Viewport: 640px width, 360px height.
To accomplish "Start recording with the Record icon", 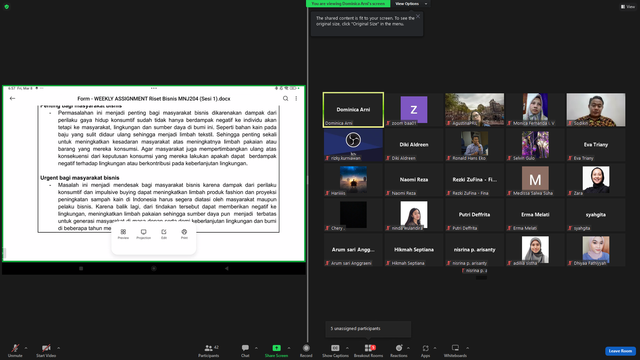I will (306, 348).
